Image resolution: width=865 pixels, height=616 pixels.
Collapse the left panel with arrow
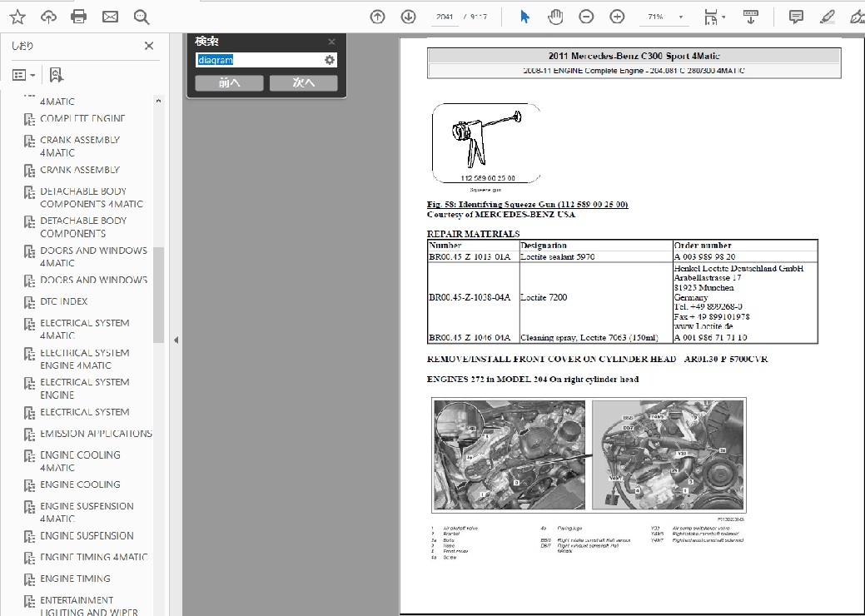(176, 340)
